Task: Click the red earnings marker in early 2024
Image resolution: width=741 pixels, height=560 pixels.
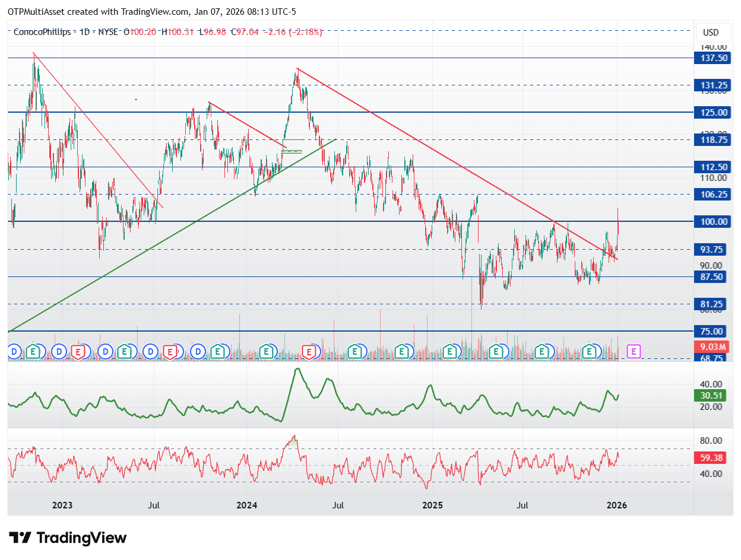Action: 309,352
